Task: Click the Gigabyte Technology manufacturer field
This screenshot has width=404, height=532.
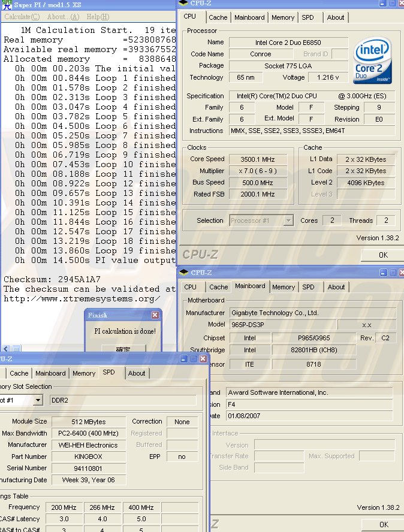Action: tap(313, 313)
